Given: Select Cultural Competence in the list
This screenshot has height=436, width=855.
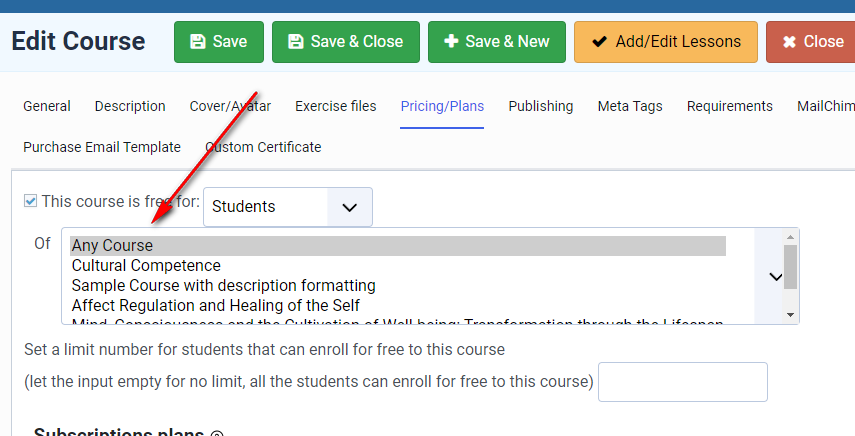Looking at the screenshot, I should 146,266.
